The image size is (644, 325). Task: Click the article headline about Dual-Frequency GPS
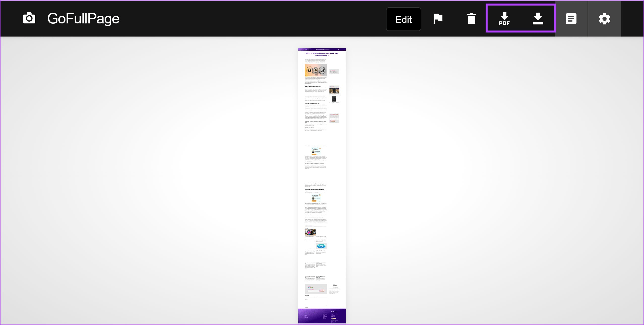pos(322,54)
